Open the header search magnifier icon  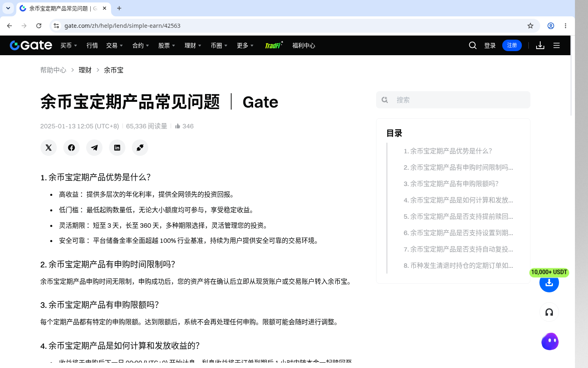pos(473,45)
